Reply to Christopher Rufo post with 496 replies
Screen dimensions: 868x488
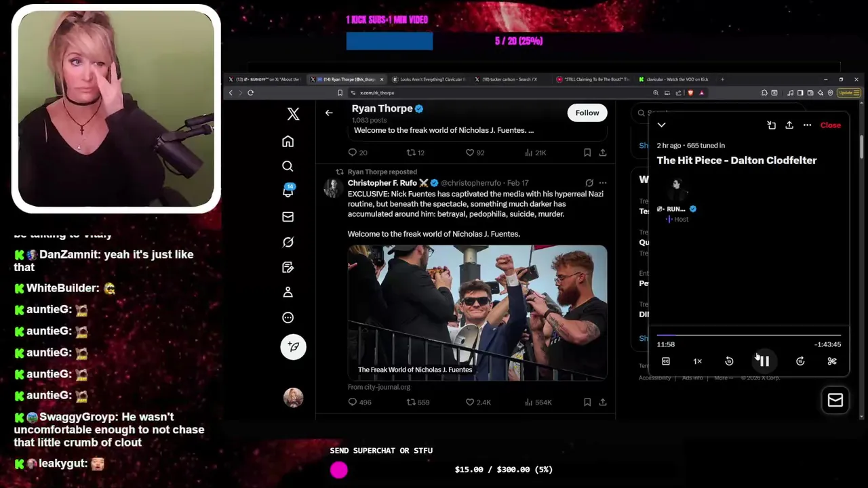click(x=359, y=402)
